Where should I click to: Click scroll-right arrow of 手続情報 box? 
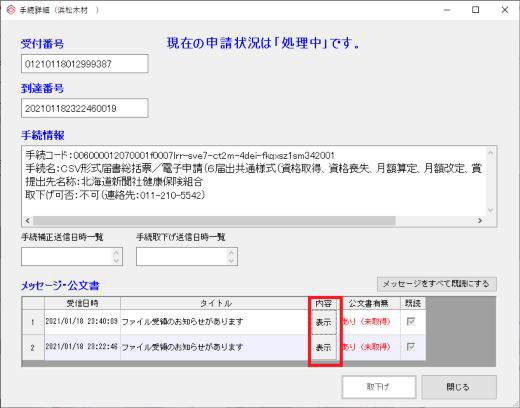tap(480, 221)
